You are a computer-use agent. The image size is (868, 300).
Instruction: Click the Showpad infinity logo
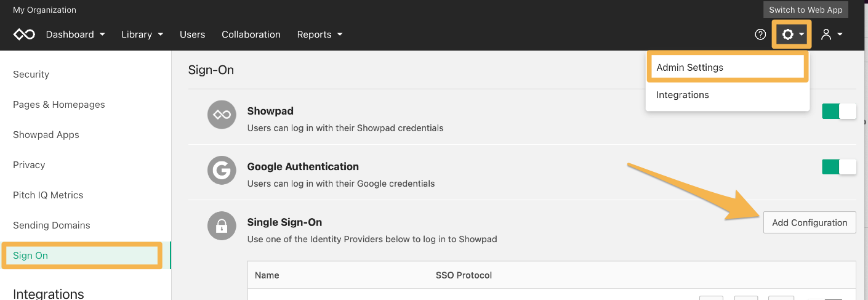(25, 34)
